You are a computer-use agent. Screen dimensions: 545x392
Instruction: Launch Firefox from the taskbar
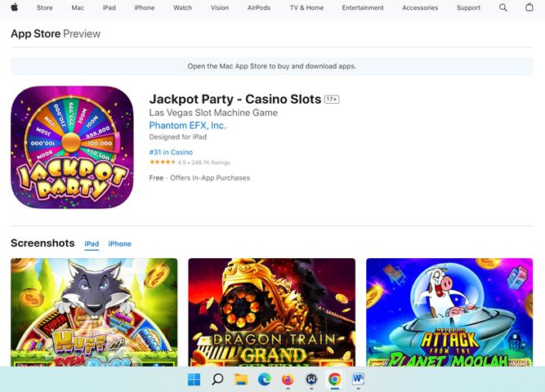[288, 379]
